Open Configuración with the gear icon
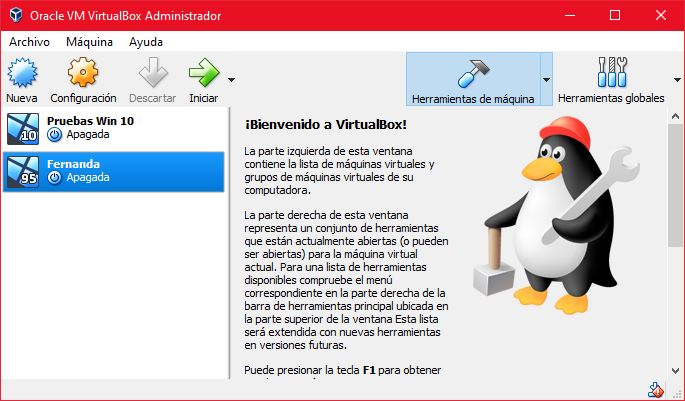 pos(83,73)
